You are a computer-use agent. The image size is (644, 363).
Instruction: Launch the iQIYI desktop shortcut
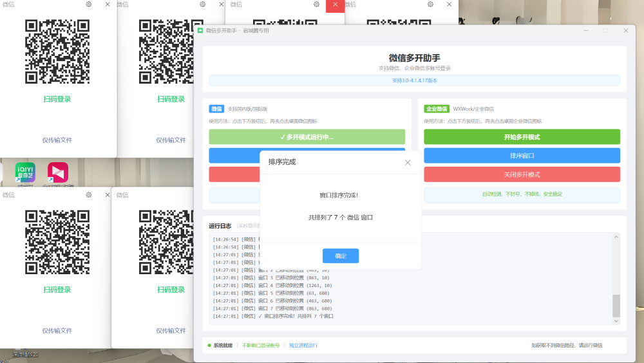click(x=25, y=172)
